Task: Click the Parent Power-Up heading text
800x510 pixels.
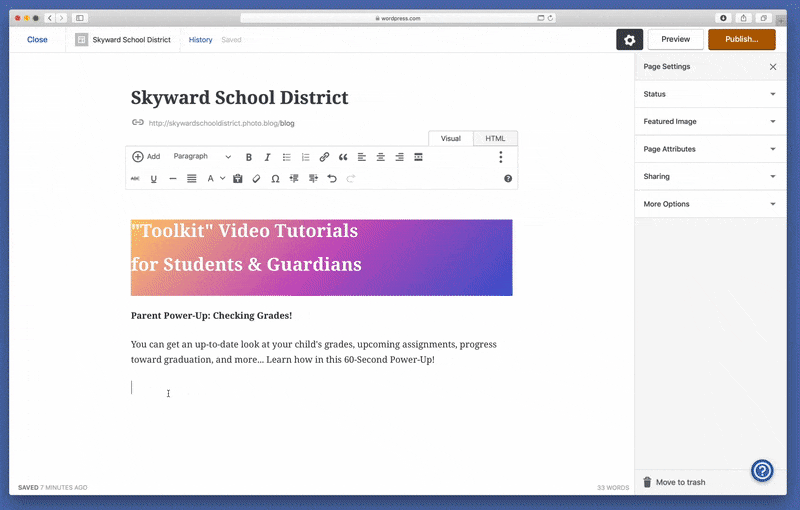Action: tap(211, 315)
